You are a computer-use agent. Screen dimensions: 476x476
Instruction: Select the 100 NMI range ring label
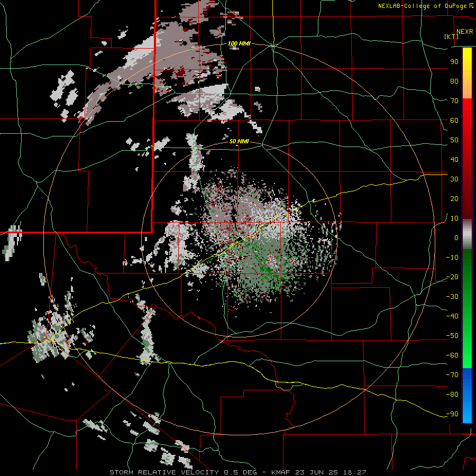[239, 43]
